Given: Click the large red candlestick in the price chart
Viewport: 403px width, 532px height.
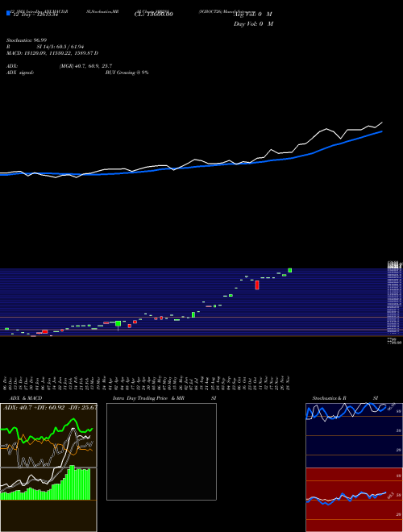Looking at the screenshot, I should (x=257, y=285).
